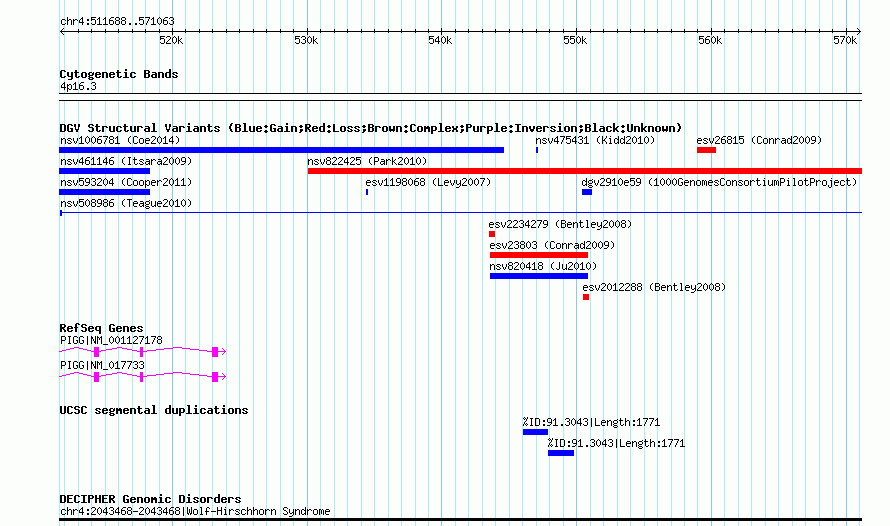
Task: Select the esv26815 (Conrad2009) red loss bar
Action: point(706,150)
